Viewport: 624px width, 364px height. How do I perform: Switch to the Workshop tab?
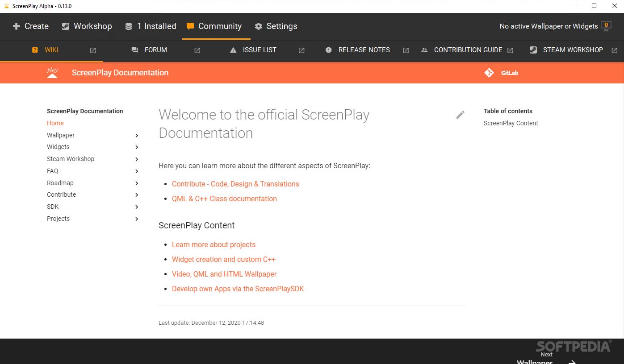87,26
